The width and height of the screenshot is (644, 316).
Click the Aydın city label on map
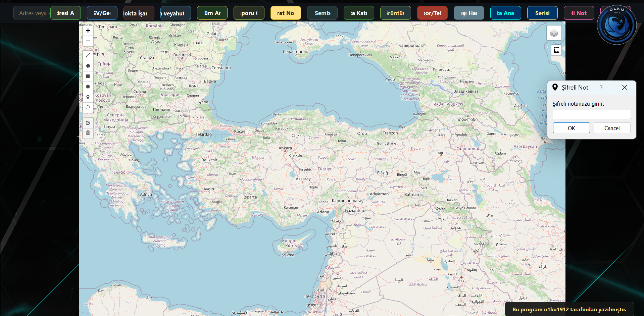(208, 189)
